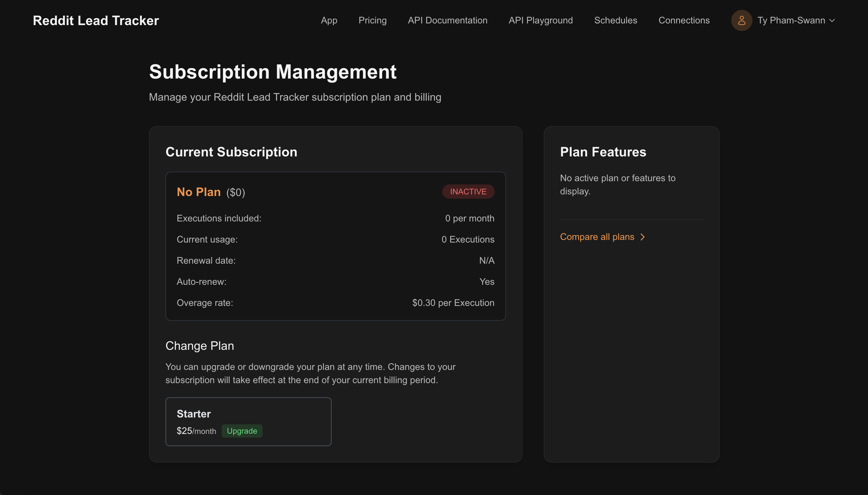Click the INACTIVE status badge

pos(468,191)
